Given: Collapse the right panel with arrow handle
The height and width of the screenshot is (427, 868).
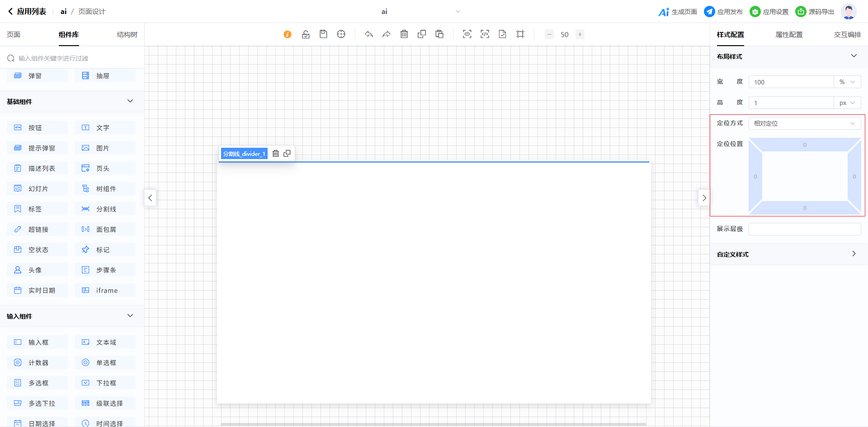Looking at the screenshot, I should (x=704, y=198).
